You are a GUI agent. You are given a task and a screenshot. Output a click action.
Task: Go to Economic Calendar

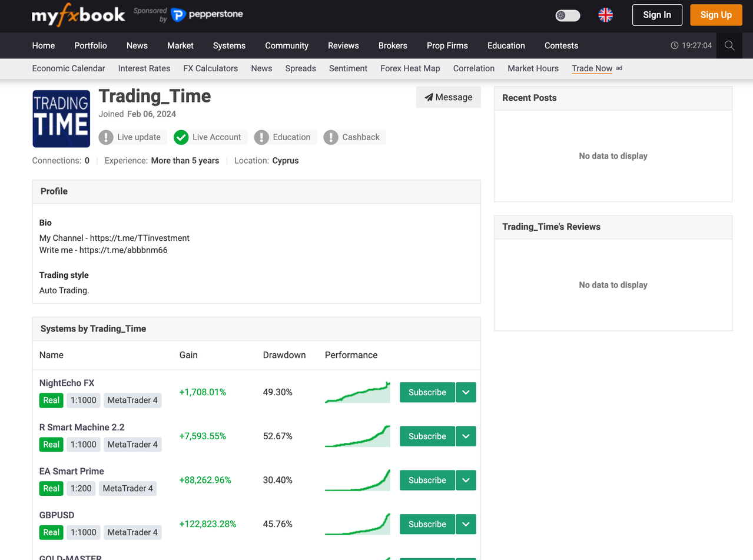tap(68, 68)
